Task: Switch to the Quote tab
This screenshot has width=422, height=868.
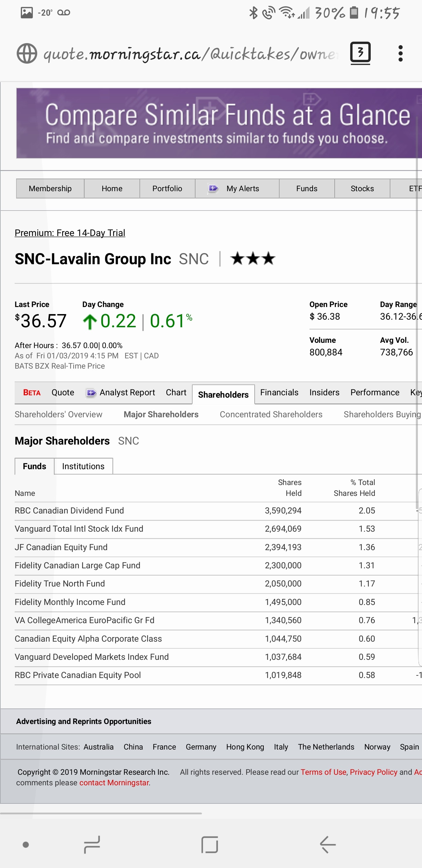Action: click(x=63, y=393)
